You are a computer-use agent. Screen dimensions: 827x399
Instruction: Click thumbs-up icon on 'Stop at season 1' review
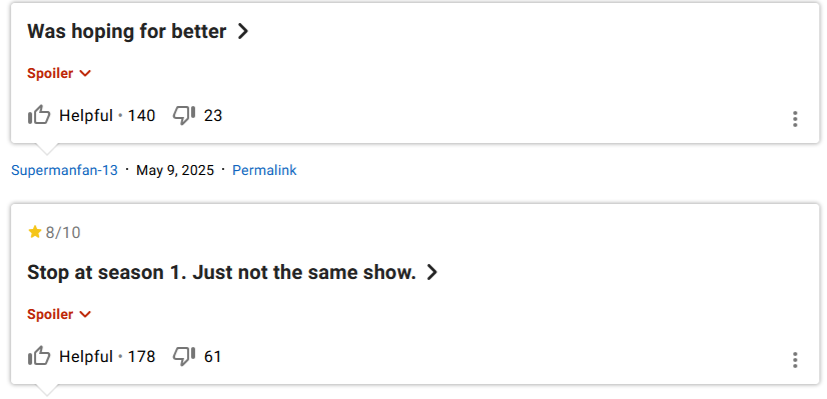(x=39, y=356)
